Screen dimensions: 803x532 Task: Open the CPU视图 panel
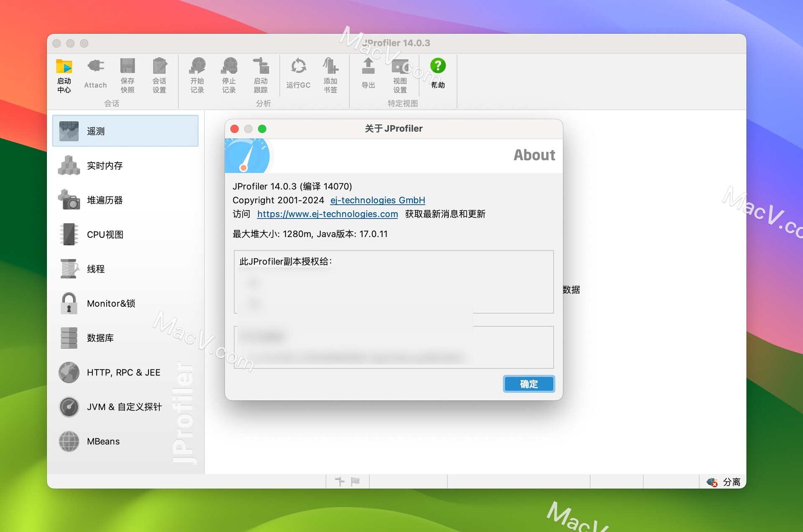[x=105, y=234]
